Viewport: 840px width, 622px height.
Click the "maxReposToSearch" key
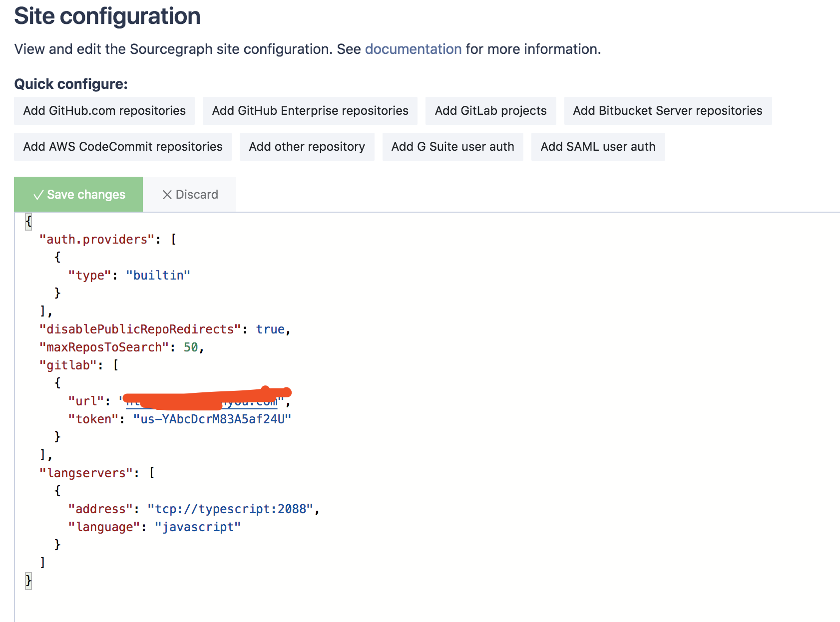click(x=104, y=347)
